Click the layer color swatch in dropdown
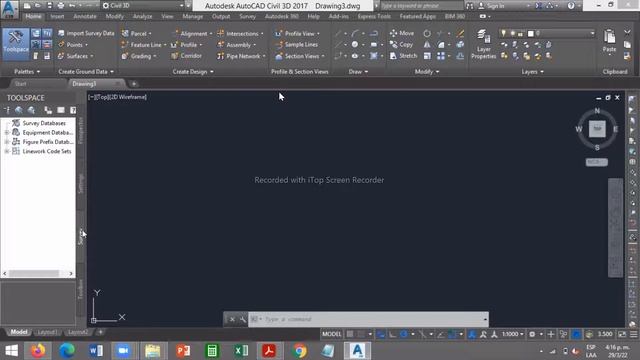This screenshot has height=360, width=640. pyautogui.click(x=531, y=33)
